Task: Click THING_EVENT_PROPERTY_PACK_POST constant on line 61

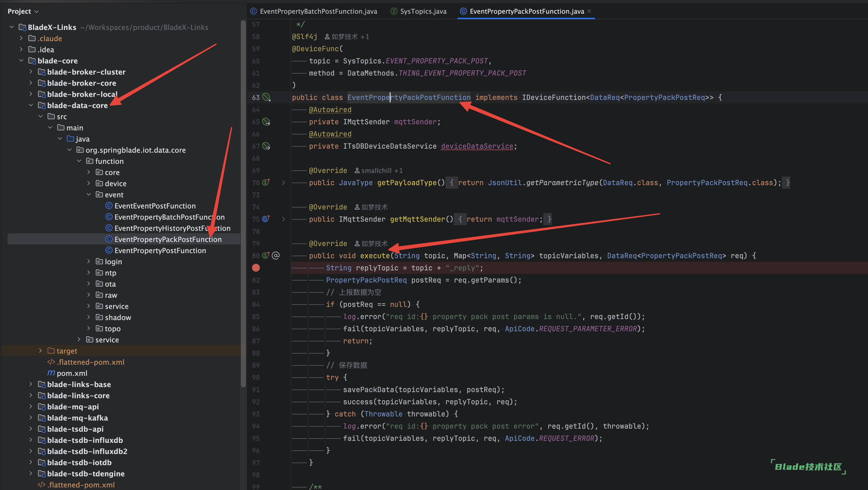Action: point(462,73)
